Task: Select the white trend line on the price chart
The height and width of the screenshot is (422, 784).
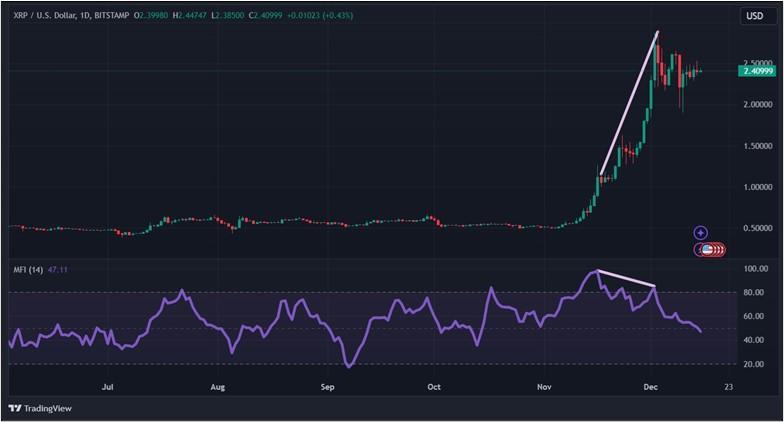Action: [x=629, y=103]
